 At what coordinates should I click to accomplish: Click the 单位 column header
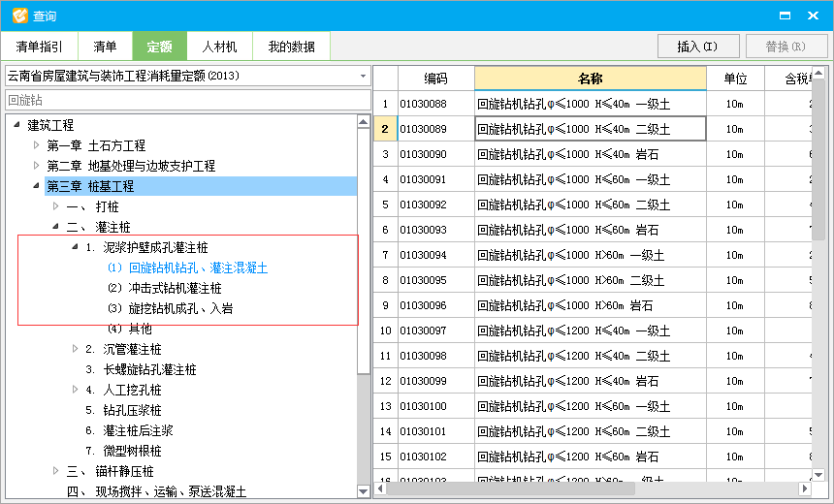736,79
